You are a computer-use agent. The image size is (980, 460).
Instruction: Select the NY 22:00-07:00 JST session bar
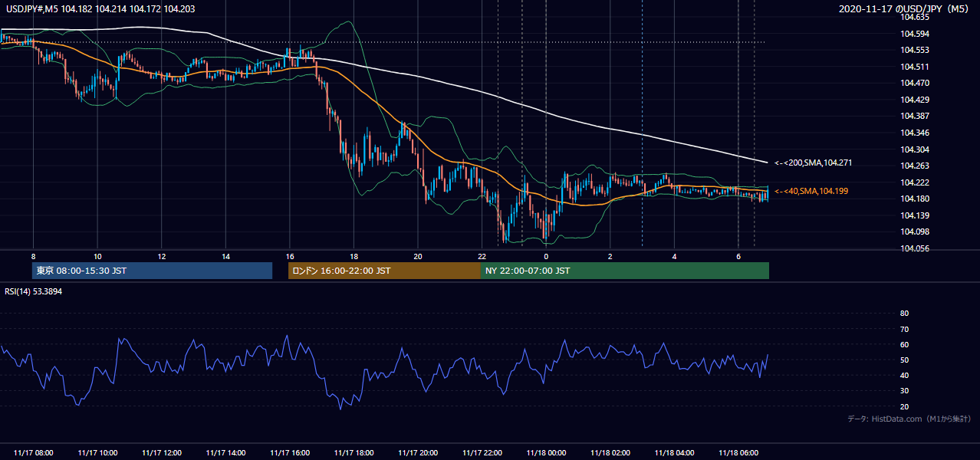click(x=625, y=271)
